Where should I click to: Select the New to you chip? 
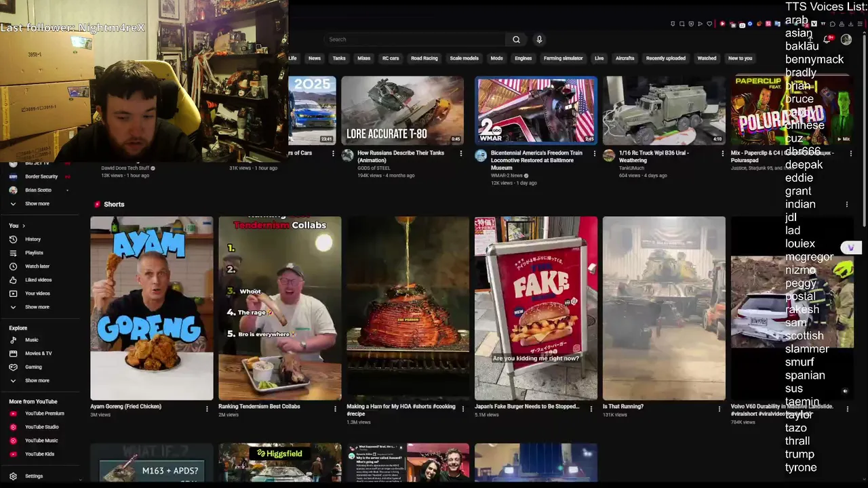pyautogui.click(x=740, y=58)
